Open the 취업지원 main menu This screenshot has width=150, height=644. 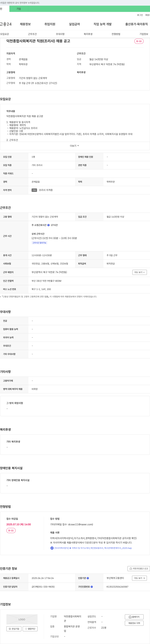click(50, 24)
